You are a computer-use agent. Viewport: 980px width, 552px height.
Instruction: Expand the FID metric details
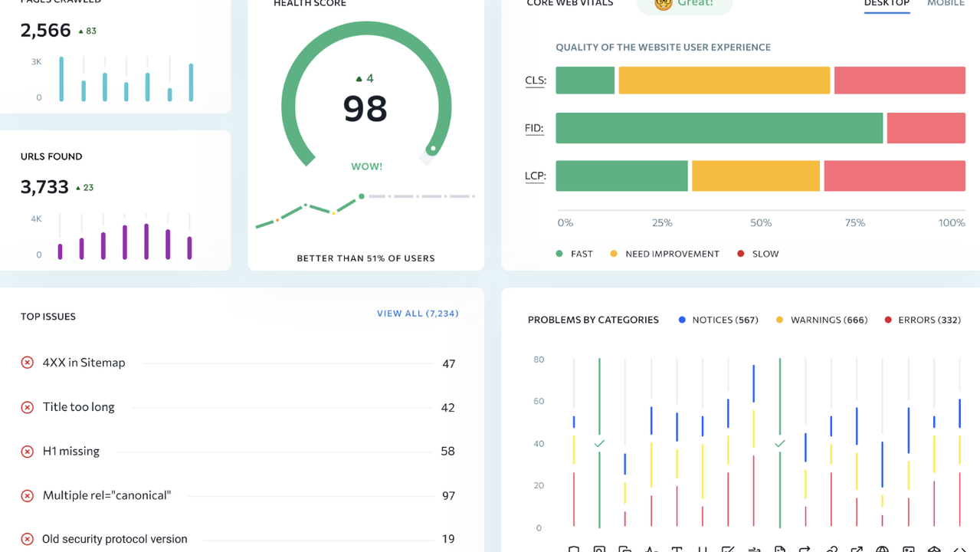pyautogui.click(x=534, y=128)
